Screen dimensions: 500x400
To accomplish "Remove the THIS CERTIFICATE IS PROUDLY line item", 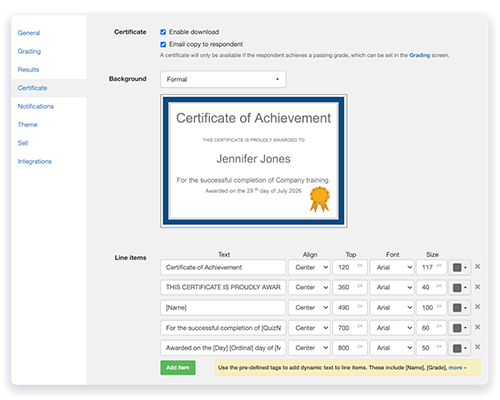I will coord(477,287).
